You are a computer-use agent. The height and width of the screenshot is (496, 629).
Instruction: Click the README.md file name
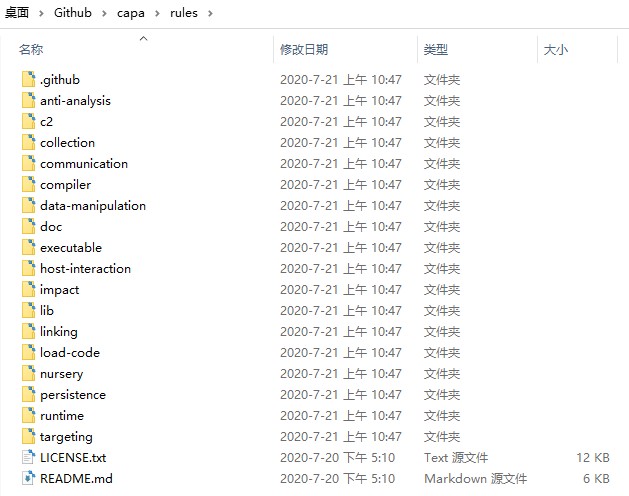[76, 478]
